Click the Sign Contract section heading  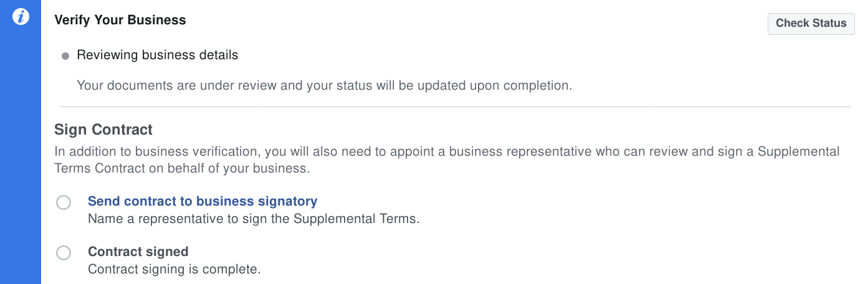103,130
